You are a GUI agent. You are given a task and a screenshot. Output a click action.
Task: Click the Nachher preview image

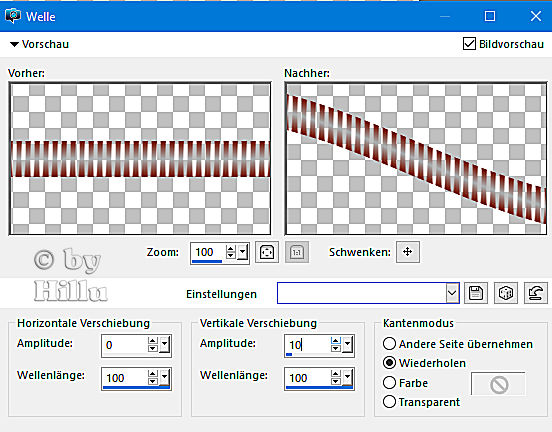coord(416,158)
